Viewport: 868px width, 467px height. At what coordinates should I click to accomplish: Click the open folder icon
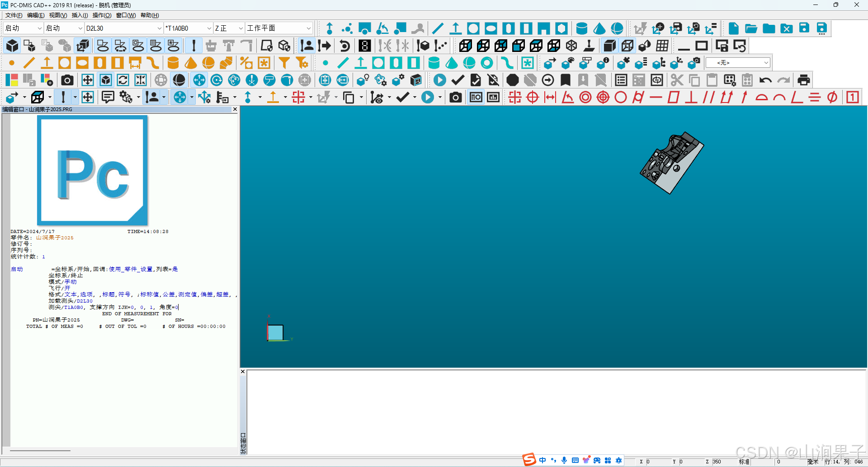751,28
